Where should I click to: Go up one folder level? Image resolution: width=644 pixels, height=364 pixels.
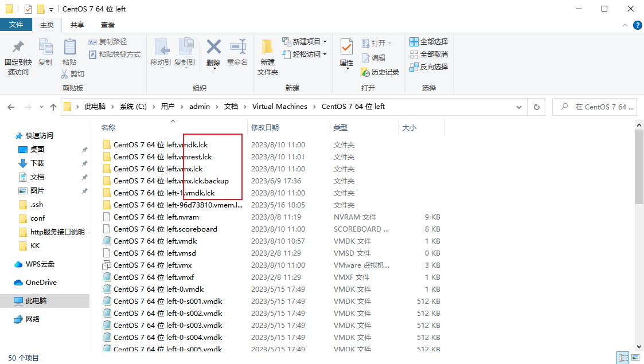pyautogui.click(x=53, y=107)
